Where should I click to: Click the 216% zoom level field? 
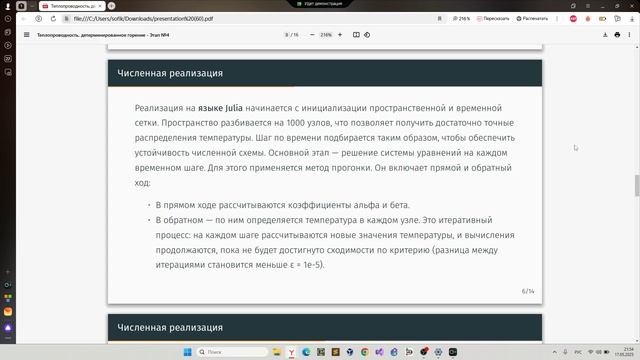(326, 35)
